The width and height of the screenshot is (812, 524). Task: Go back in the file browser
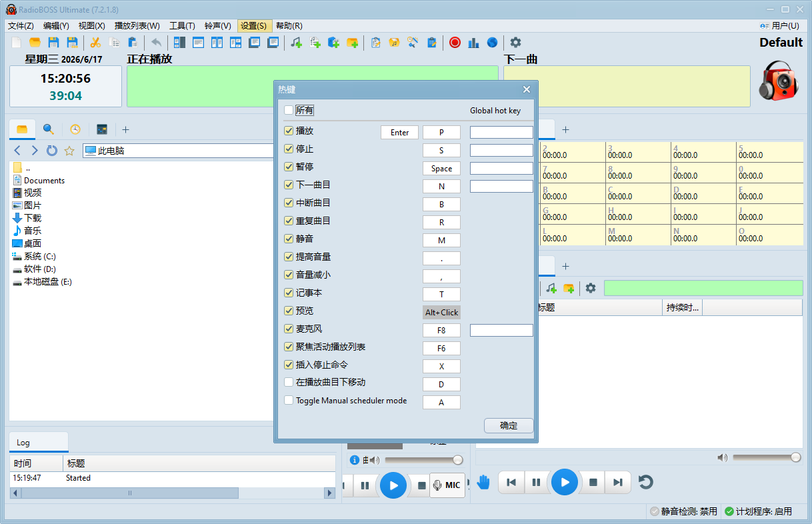[x=18, y=151]
